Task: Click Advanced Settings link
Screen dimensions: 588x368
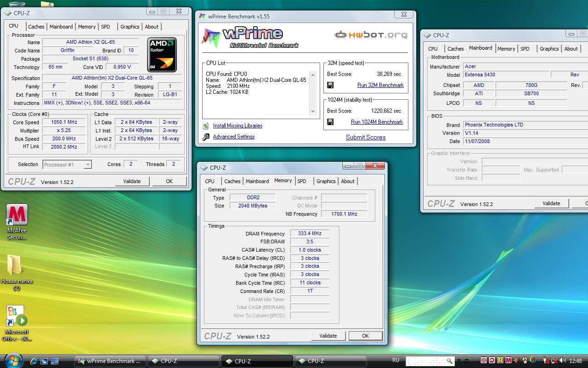Action: coord(233,137)
